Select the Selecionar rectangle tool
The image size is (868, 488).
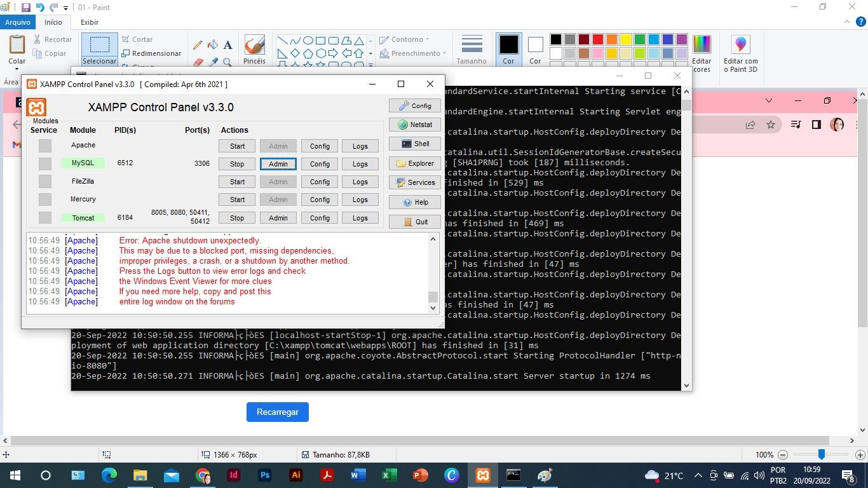pyautogui.click(x=99, y=45)
